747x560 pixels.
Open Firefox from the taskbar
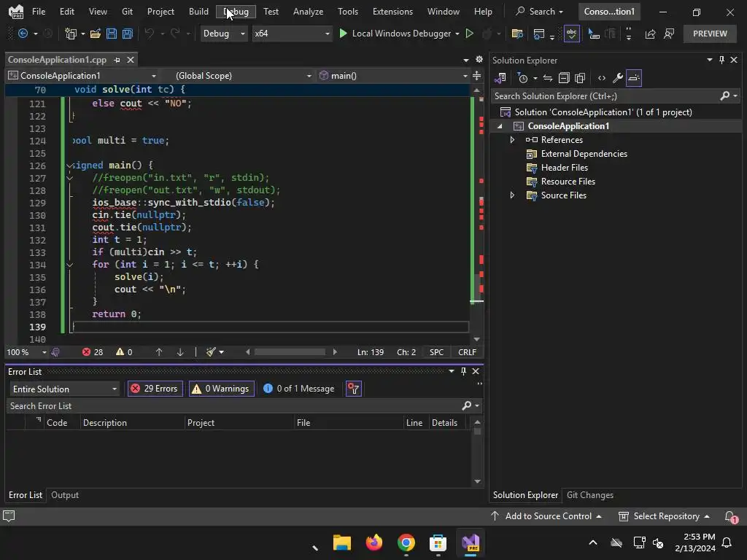click(x=374, y=542)
